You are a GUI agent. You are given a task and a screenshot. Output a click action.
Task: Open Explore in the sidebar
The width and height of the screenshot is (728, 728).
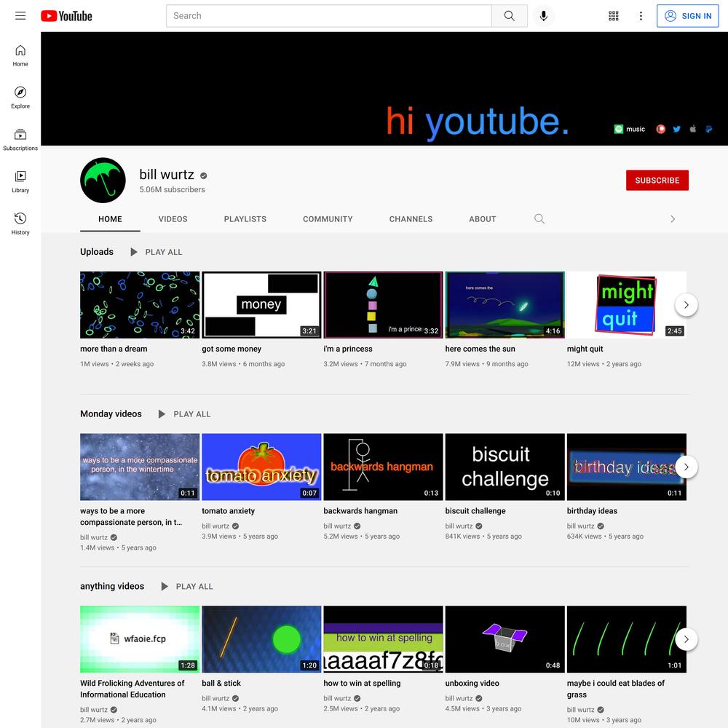[x=20, y=98]
